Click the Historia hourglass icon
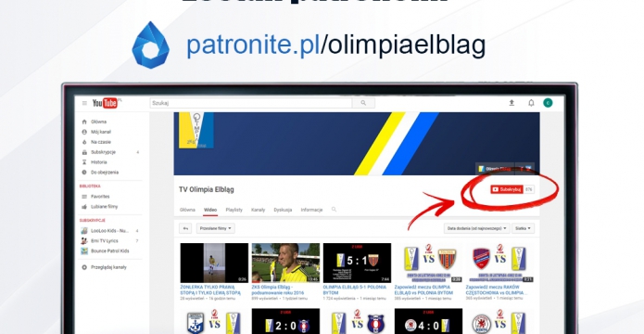 (84, 162)
